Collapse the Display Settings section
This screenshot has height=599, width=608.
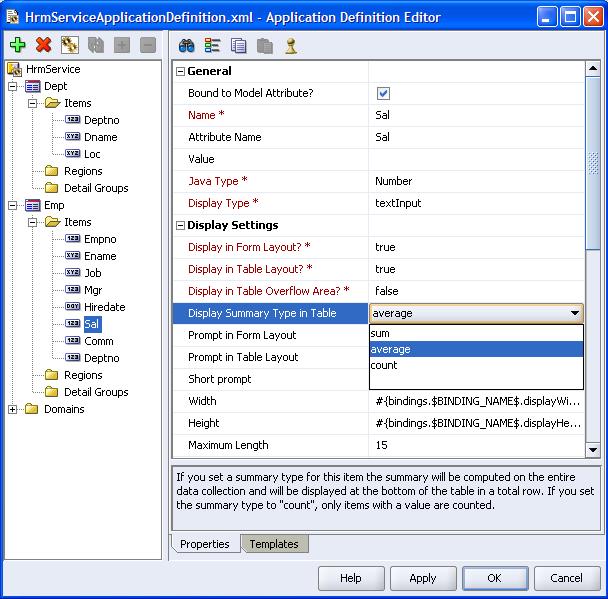click(x=181, y=225)
